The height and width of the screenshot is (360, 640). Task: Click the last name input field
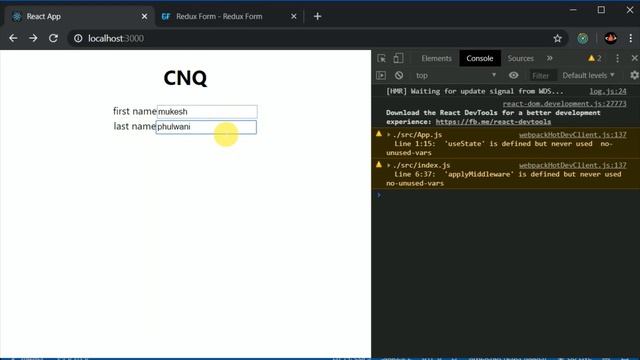click(206, 127)
